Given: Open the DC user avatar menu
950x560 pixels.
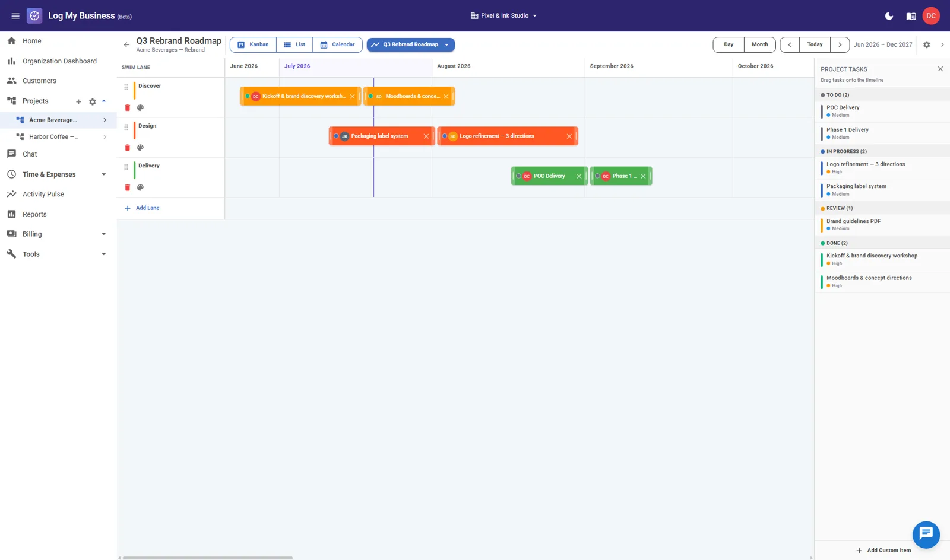Looking at the screenshot, I should (931, 16).
